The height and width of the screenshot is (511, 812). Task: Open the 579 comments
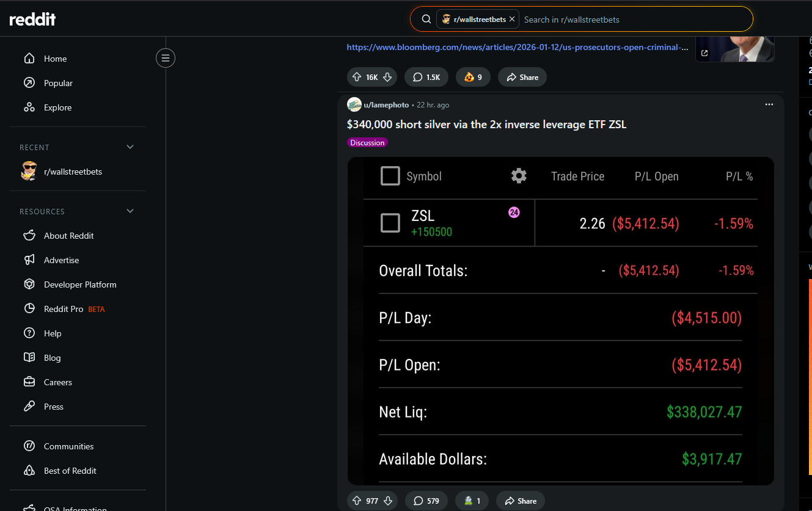pyautogui.click(x=426, y=501)
